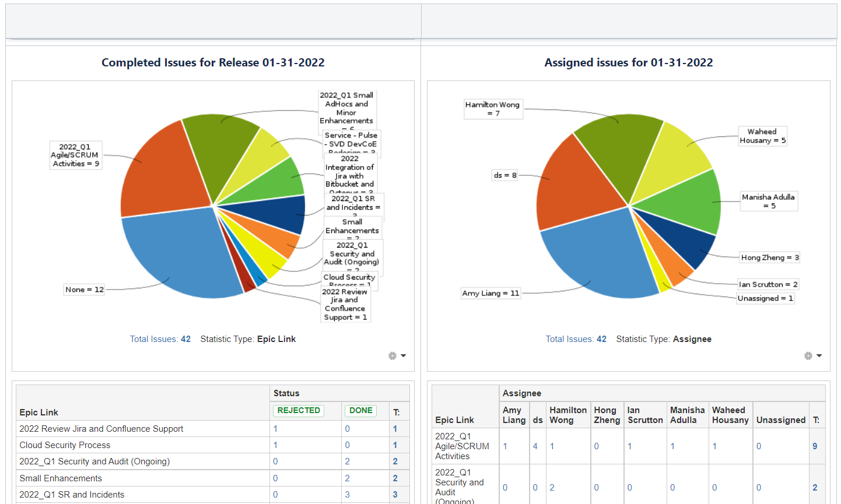Viewport: 841px width, 504px height.
Task: Click the 'Amy Liang = 11' chart label
Action: 490,293
